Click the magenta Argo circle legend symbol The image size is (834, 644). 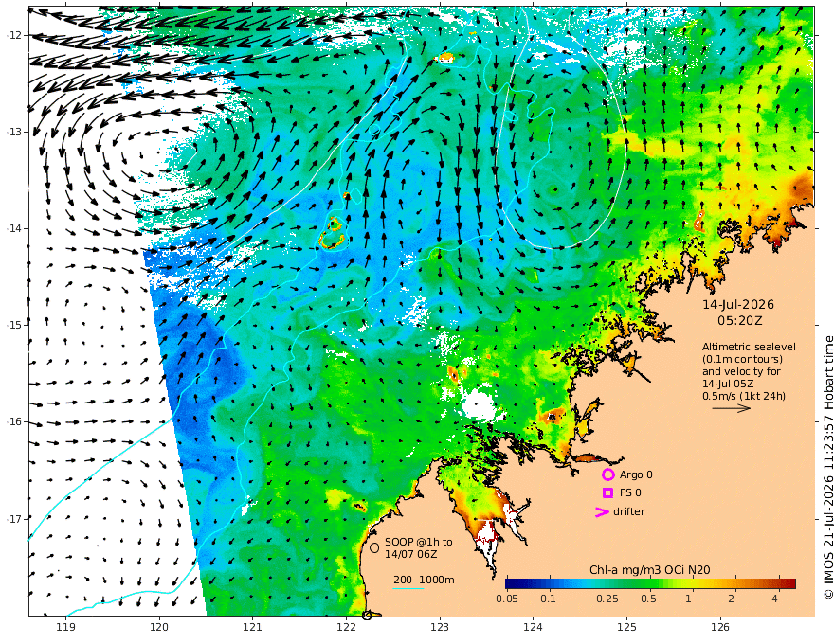(607, 474)
